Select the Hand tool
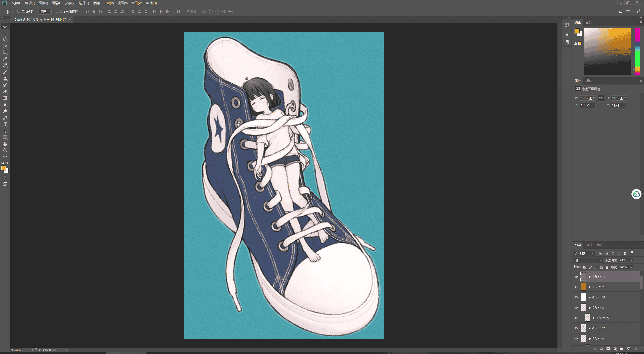This screenshot has height=354, width=644. (5, 144)
